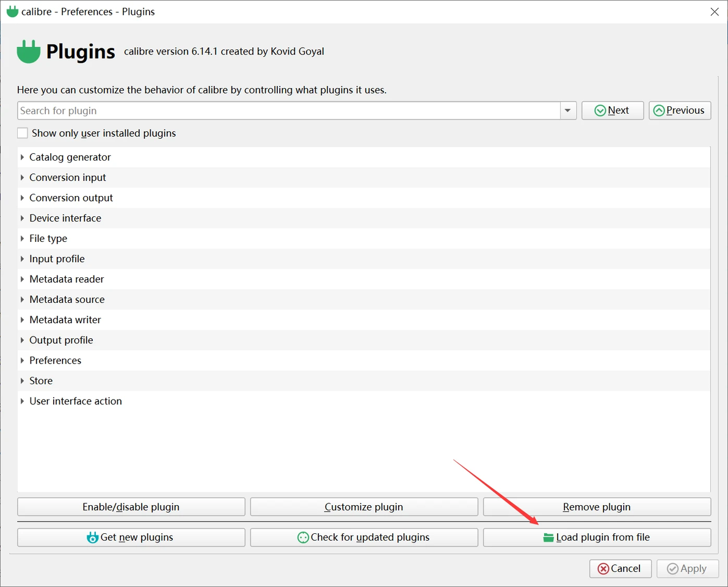The width and height of the screenshot is (728, 587).
Task: Click Load plugin from file button
Action: (597, 538)
